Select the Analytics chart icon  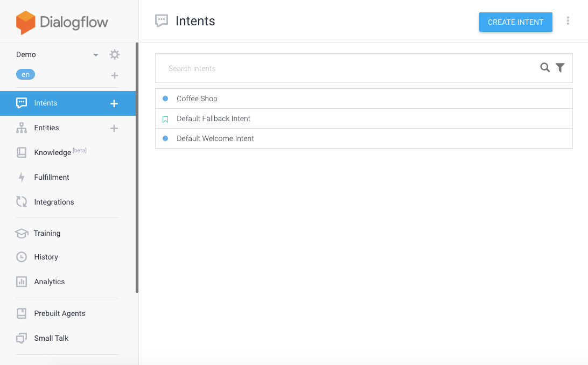(x=22, y=282)
